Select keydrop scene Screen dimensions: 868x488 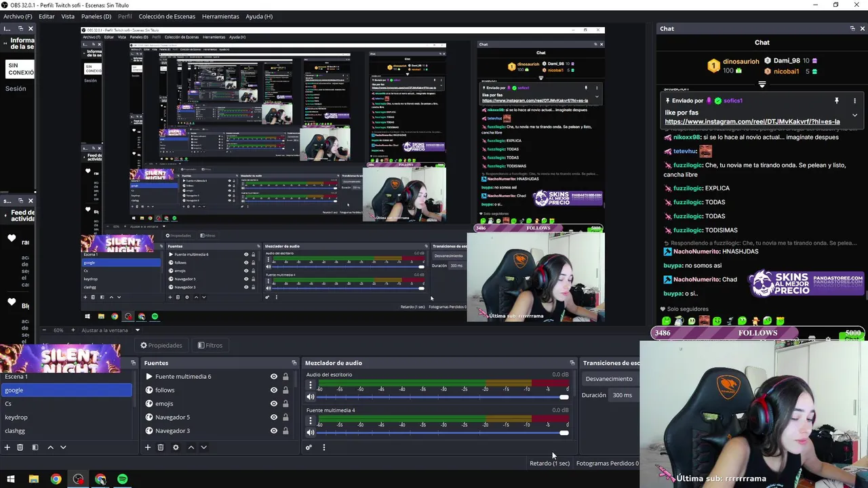(x=66, y=417)
